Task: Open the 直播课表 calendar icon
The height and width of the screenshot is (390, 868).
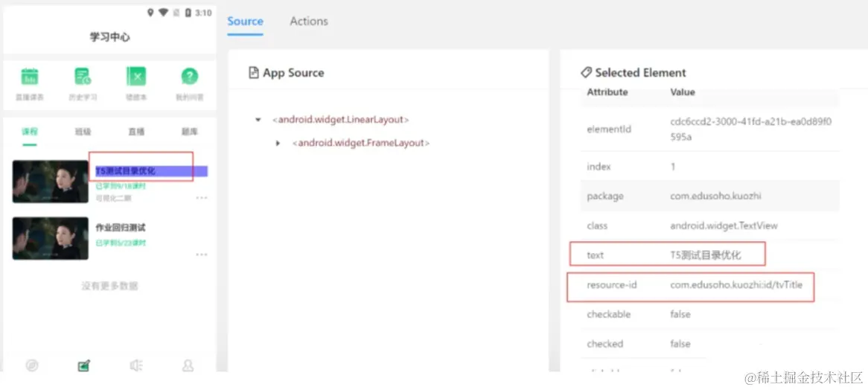Action: pos(30,77)
